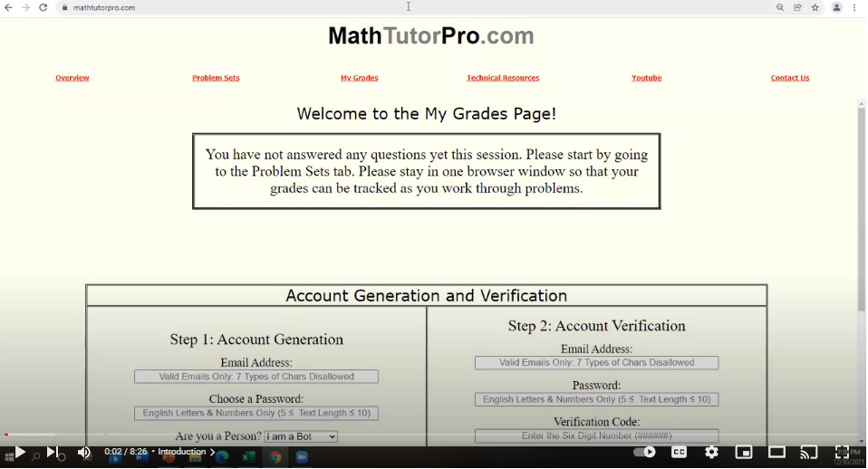Image resolution: width=868 pixels, height=469 pixels.
Task: Toggle the autoplay switch
Action: [x=644, y=453]
